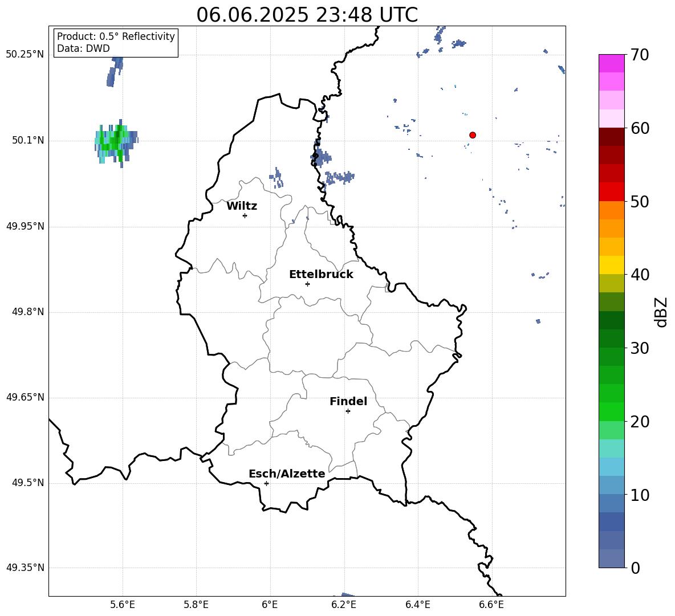Click the 70 tick on colorbar
Viewport: 675px width, 616px height.
pyautogui.click(x=640, y=55)
